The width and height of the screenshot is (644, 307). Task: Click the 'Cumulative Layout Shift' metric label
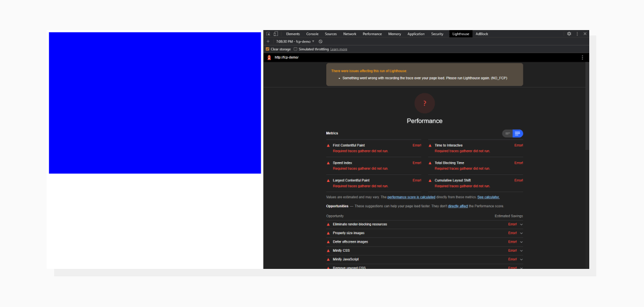tap(453, 180)
